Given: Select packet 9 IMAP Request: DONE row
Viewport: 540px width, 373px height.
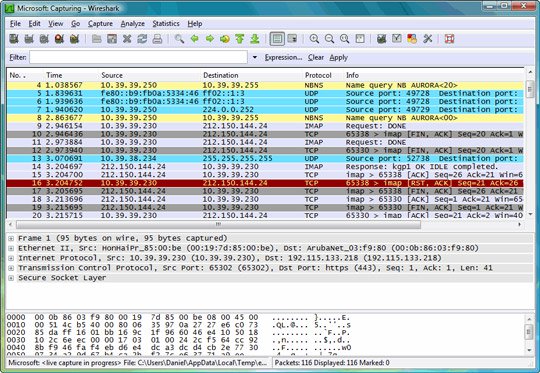Looking at the screenshot, I should 265,126.
